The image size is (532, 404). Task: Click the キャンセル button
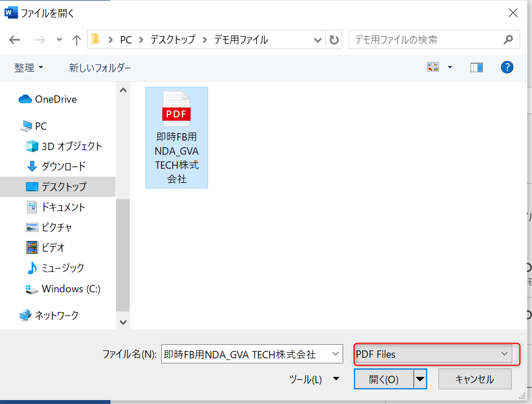[x=475, y=380]
